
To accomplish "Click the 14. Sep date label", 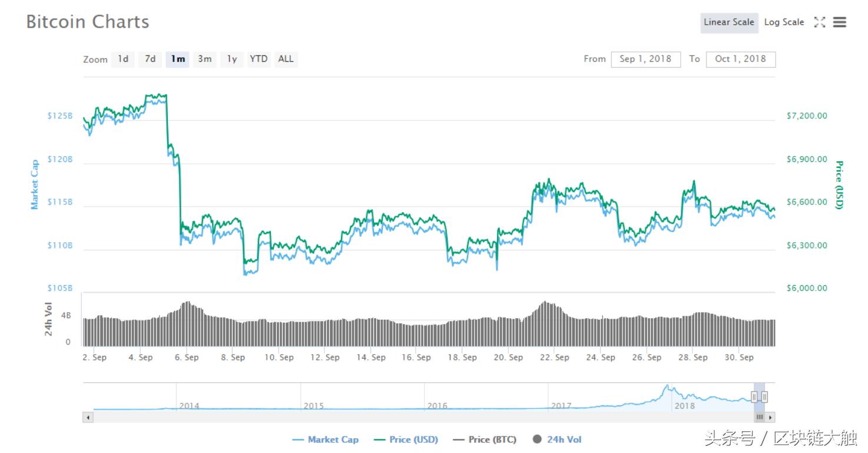I will (371, 358).
